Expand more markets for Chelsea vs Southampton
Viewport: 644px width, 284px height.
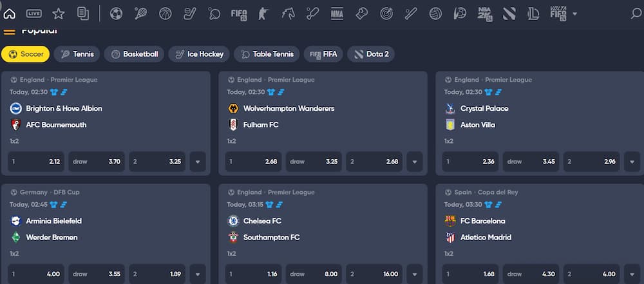click(x=415, y=274)
